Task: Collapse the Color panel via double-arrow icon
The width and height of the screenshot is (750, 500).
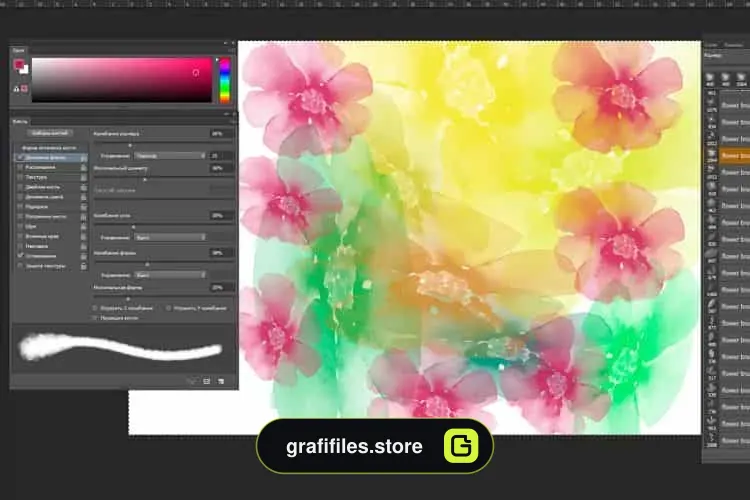Action: tap(226, 43)
